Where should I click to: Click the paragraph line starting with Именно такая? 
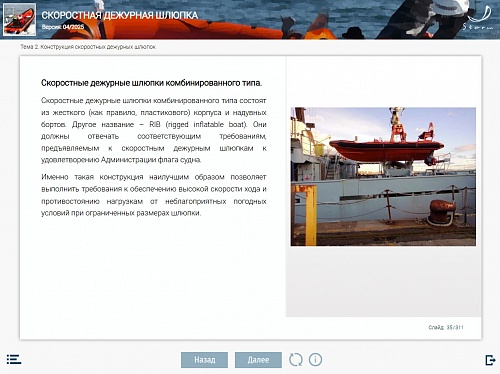tap(154, 177)
